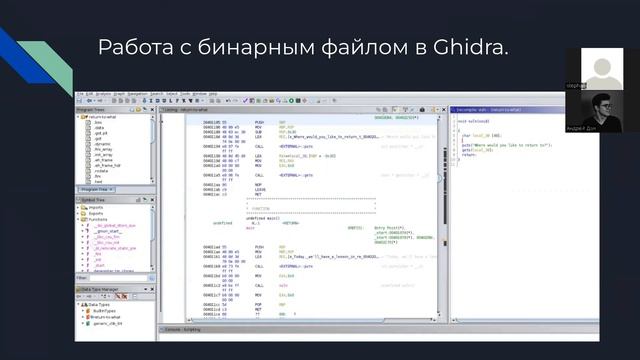640x360 pixels.
Task: Select the .eh_frame_hdr section in Program Trees
Action: [107, 165]
